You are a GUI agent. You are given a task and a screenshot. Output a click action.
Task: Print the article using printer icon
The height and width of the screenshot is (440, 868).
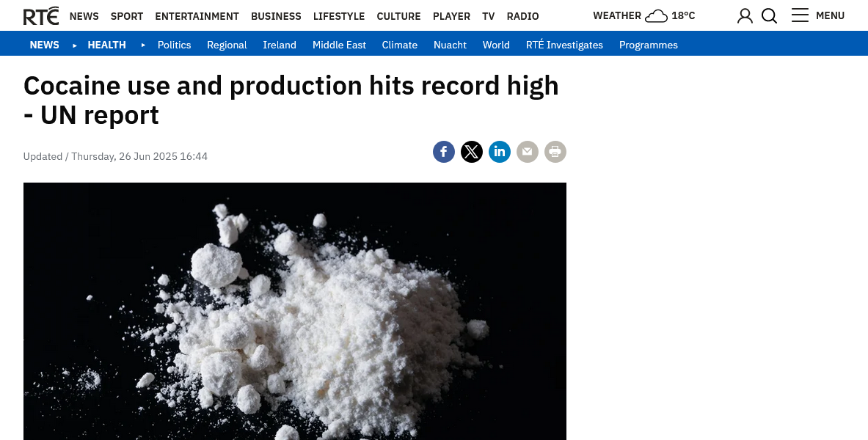tap(555, 152)
